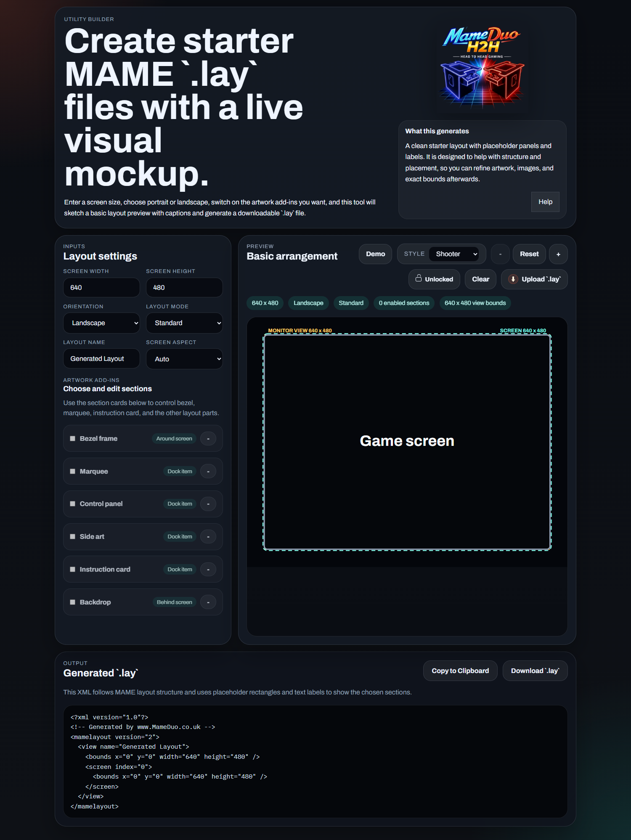Image resolution: width=631 pixels, height=840 pixels.
Task: Click the Clear button
Action: point(480,279)
